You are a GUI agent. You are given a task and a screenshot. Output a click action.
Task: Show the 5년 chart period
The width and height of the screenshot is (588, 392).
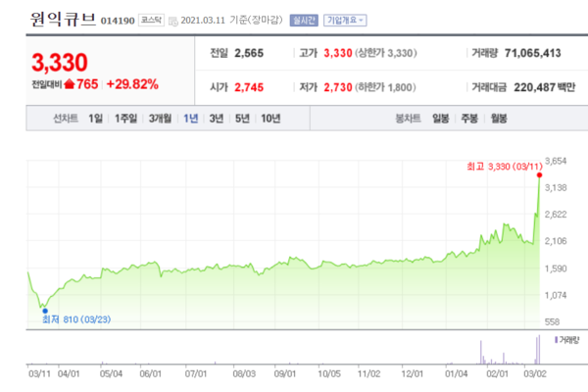(242, 119)
